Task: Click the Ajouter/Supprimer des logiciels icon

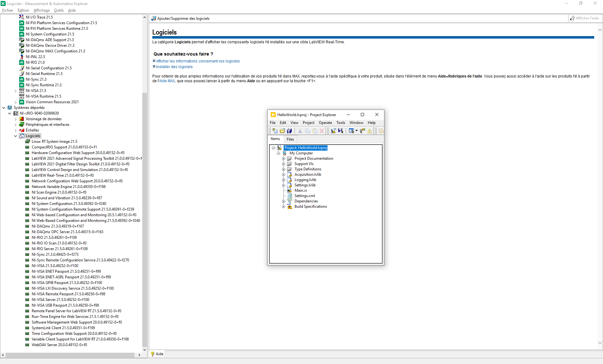Action: 153,18
